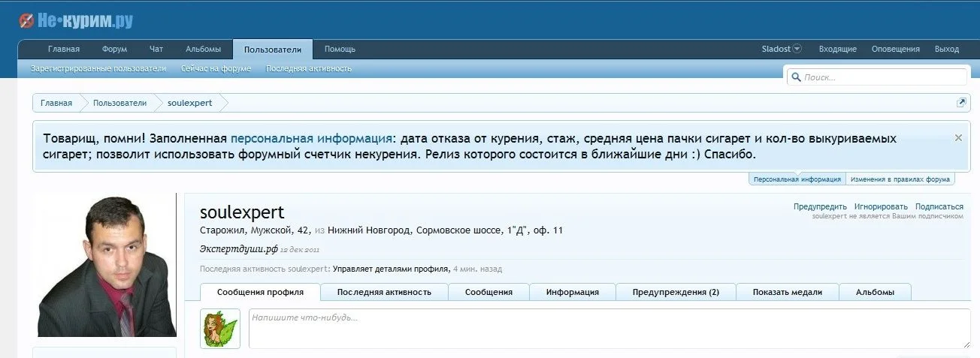Select the Персональная информация notice tab
Image resolution: width=980 pixels, height=358 pixels.
point(797,179)
